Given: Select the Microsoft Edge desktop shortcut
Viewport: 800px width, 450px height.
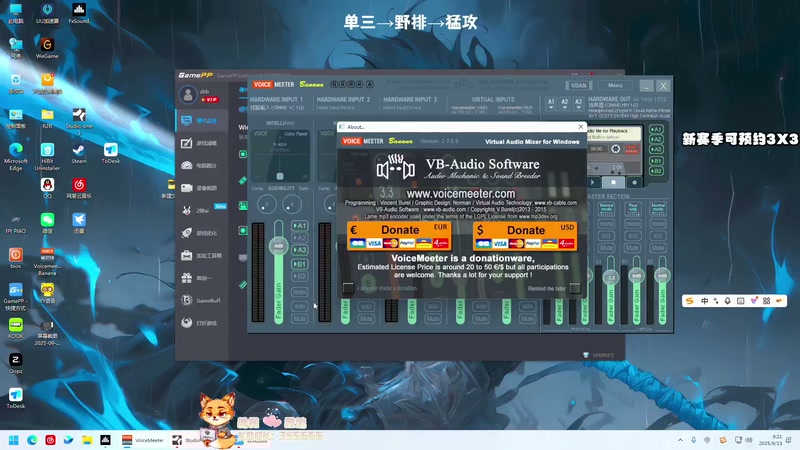Looking at the screenshot, I should coord(16,157).
